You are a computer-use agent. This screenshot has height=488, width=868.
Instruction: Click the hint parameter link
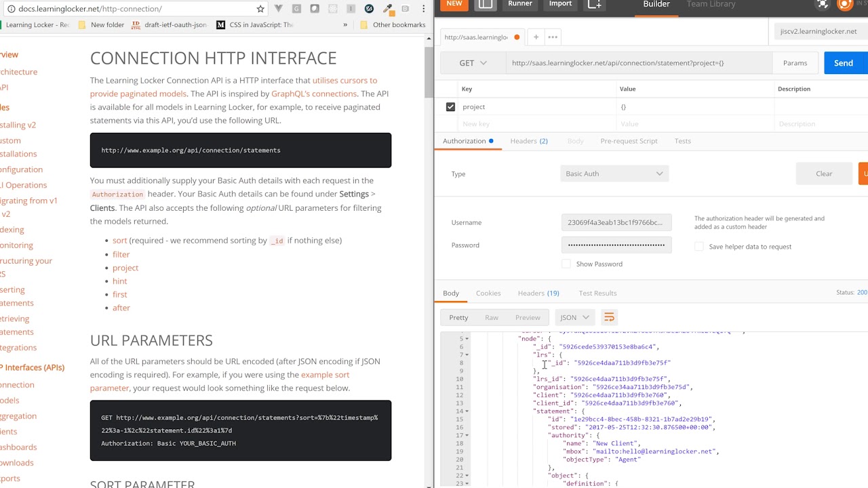(119, 281)
